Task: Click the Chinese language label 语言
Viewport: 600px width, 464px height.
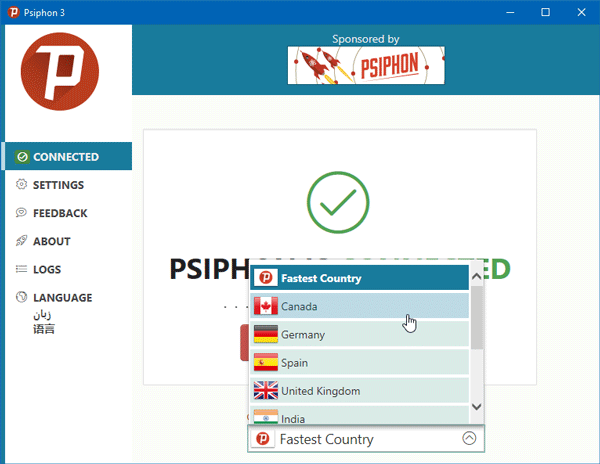Action: (x=44, y=329)
